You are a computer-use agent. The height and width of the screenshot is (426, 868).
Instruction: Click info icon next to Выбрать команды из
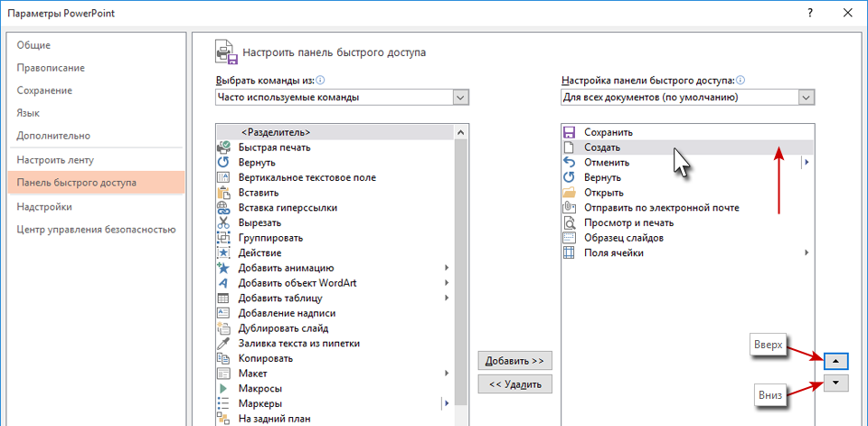click(320, 80)
